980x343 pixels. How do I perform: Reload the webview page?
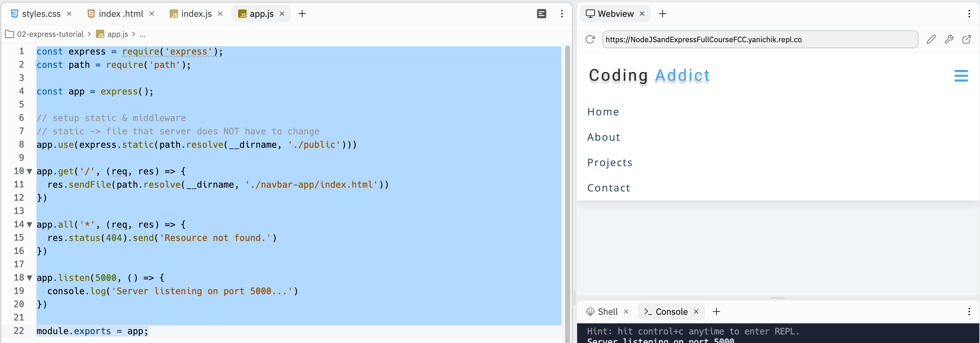590,39
